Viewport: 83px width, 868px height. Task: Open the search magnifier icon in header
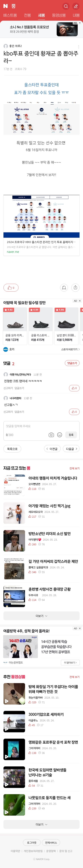[x=66, y=6]
